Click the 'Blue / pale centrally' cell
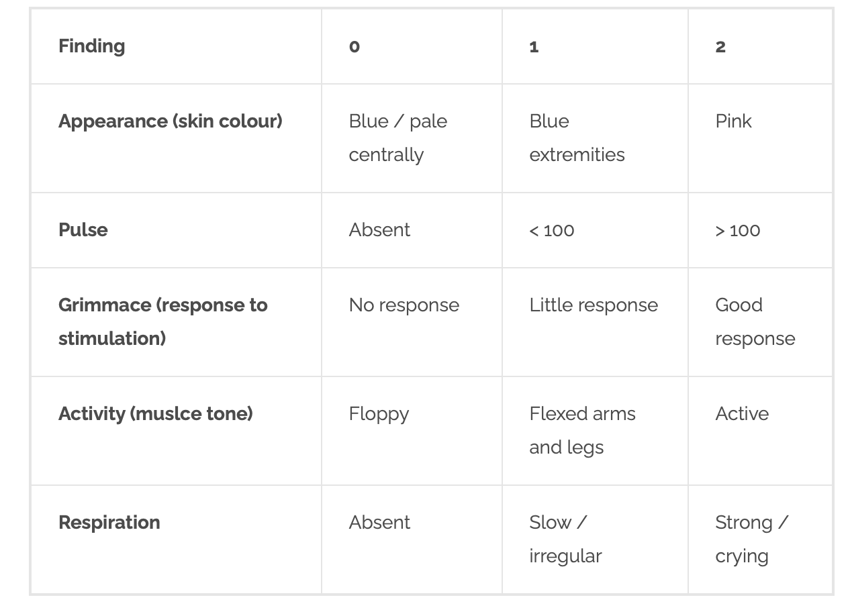The width and height of the screenshot is (850, 616). [397, 138]
